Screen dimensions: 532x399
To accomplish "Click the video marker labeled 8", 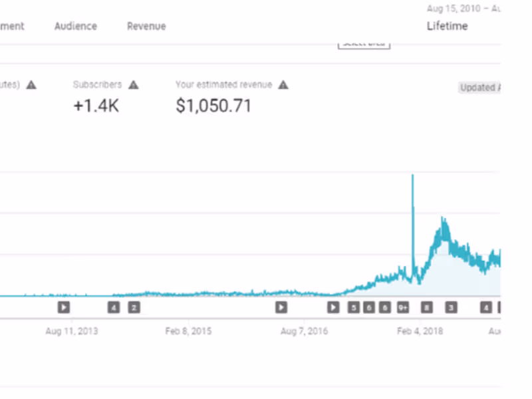I will pyautogui.click(x=426, y=307).
